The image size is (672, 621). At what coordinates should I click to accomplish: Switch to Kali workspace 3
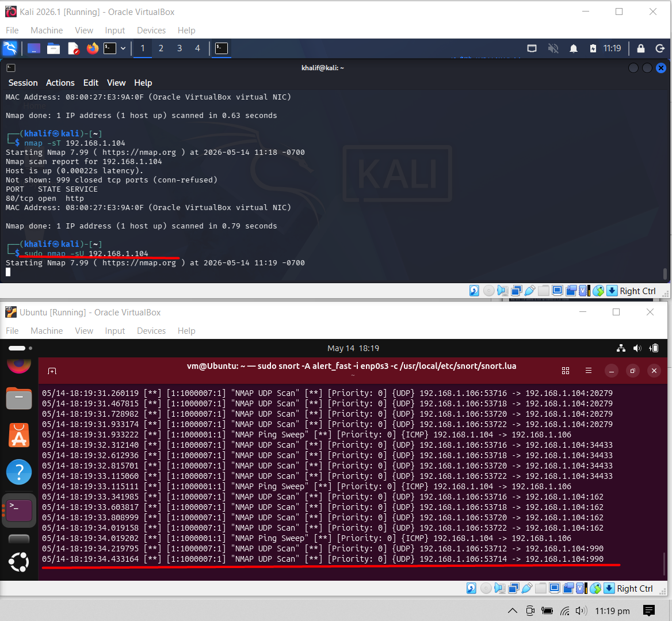pos(179,48)
